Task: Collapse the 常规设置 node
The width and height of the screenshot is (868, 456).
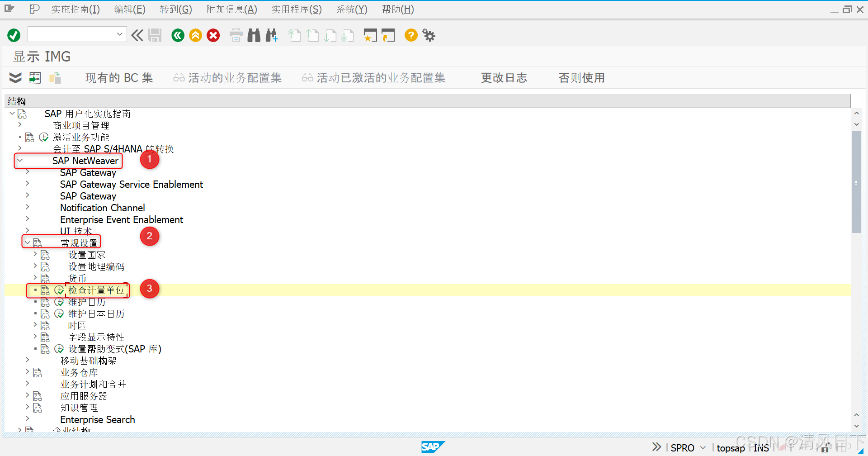Action: pyautogui.click(x=28, y=242)
